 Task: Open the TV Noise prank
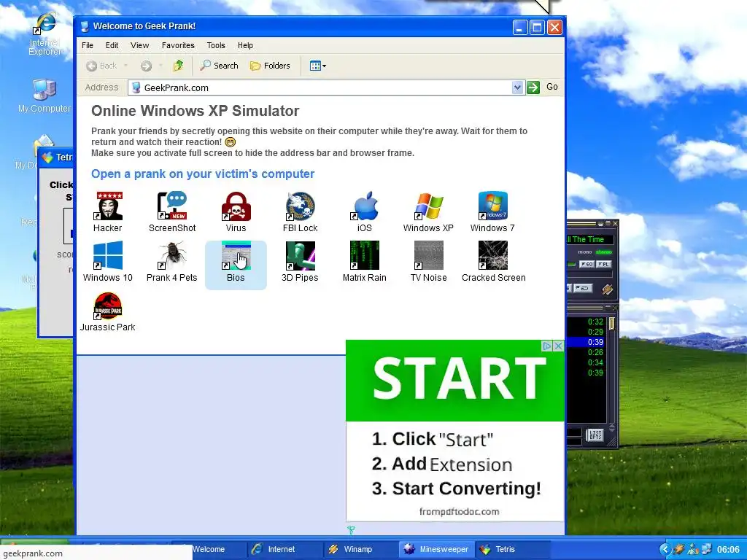[x=428, y=262]
